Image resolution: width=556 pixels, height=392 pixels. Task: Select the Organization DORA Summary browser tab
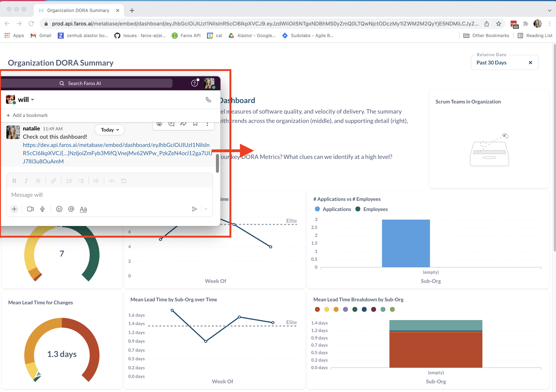[78, 10]
